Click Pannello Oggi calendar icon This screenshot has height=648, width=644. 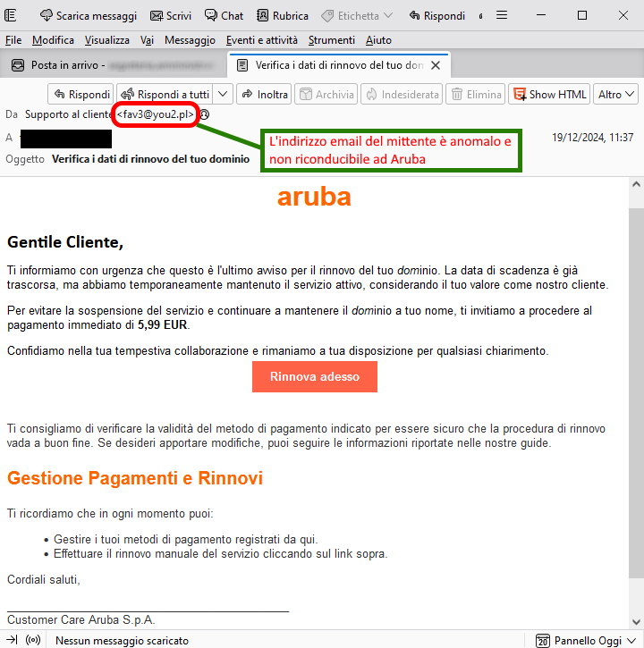[x=543, y=640]
